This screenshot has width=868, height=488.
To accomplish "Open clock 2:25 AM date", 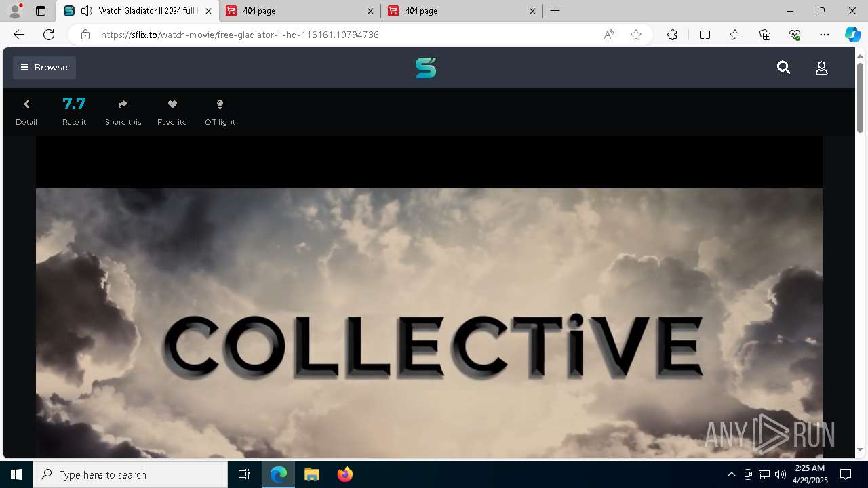I will [809, 474].
